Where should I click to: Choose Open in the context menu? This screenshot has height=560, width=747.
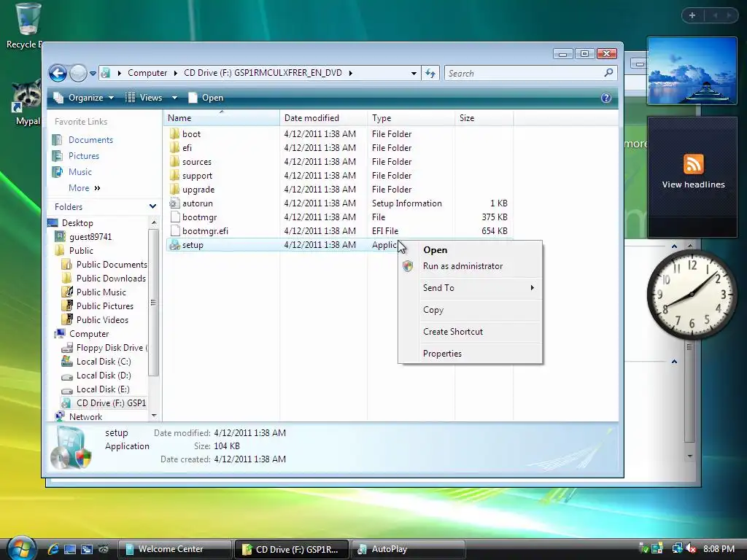click(x=471, y=250)
